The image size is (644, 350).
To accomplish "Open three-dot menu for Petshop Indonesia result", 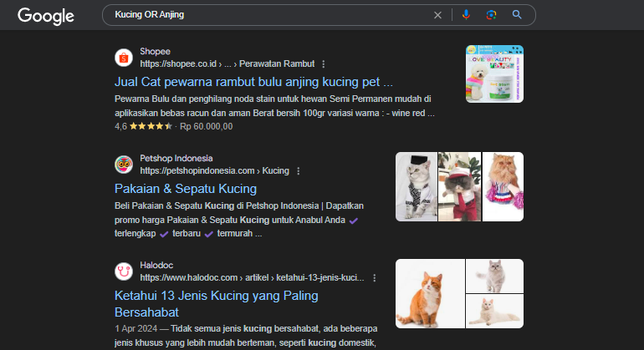I will click(299, 171).
